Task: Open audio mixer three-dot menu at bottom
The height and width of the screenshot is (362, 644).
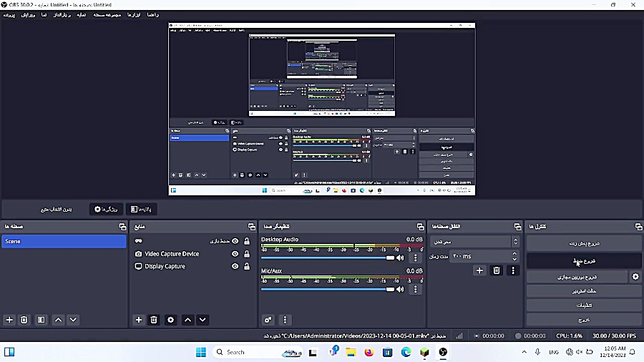Action: (285, 320)
